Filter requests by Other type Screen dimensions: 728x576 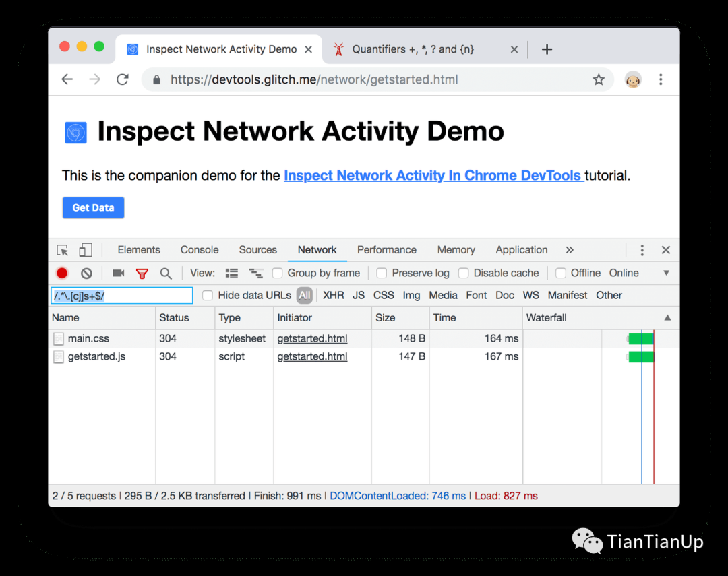tap(609, 295)
